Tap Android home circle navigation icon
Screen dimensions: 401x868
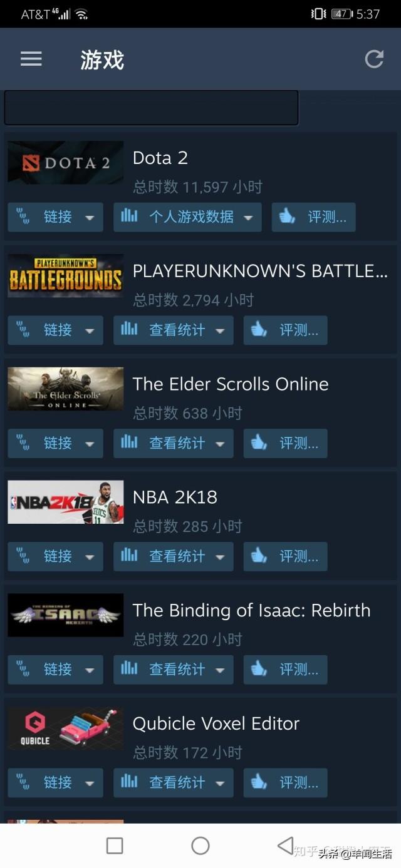pyautogui.click(x=200, y=845)
